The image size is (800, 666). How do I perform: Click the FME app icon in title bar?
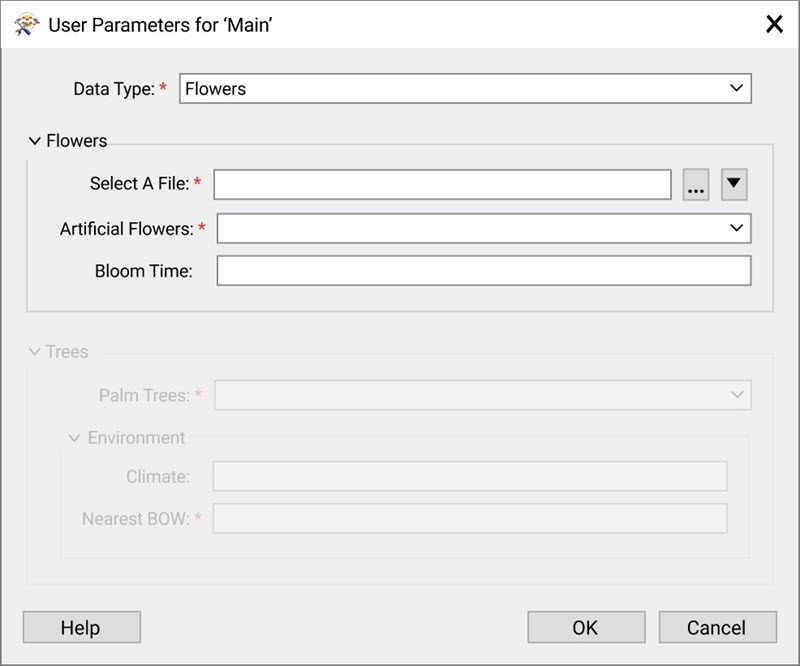pos(27,24)
